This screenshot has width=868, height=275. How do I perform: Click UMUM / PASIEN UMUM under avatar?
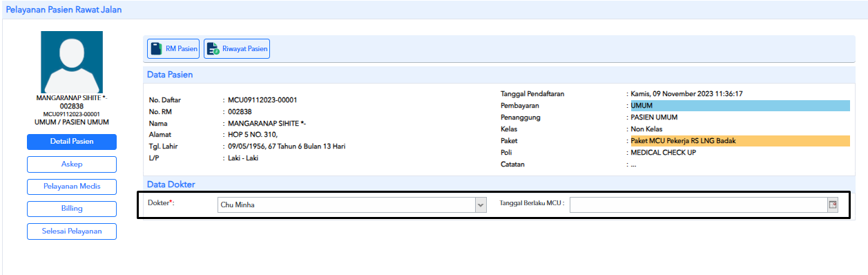[x=72, y=122]
